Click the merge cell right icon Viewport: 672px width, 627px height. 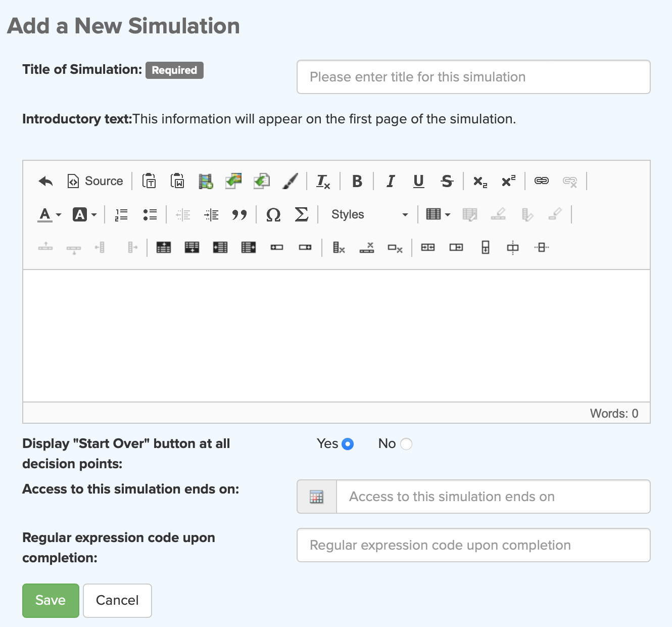click(456, 247)
